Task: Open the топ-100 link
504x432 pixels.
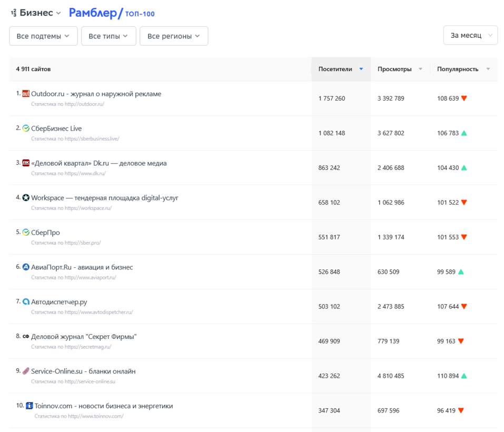Action: point(140,14)
